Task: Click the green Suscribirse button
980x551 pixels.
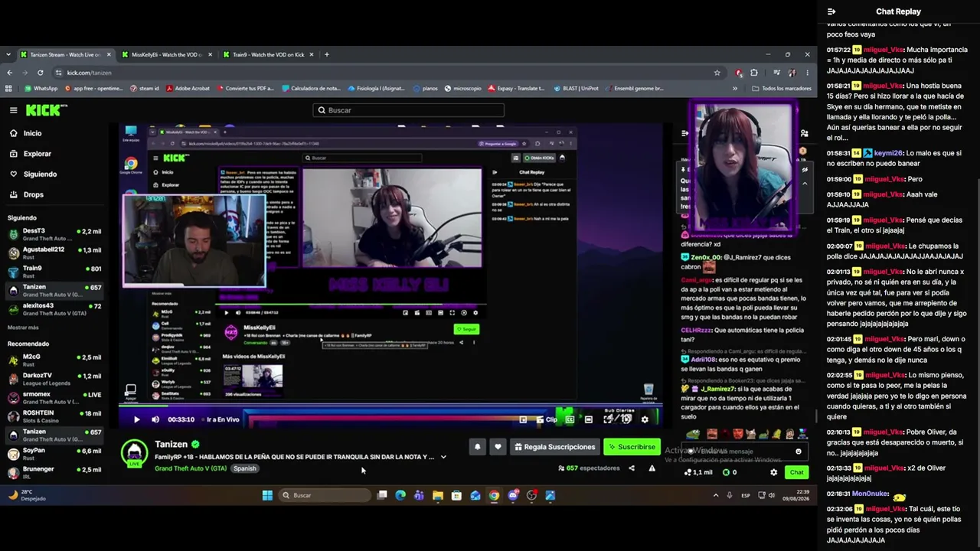Action: click(x=632, y=447)
